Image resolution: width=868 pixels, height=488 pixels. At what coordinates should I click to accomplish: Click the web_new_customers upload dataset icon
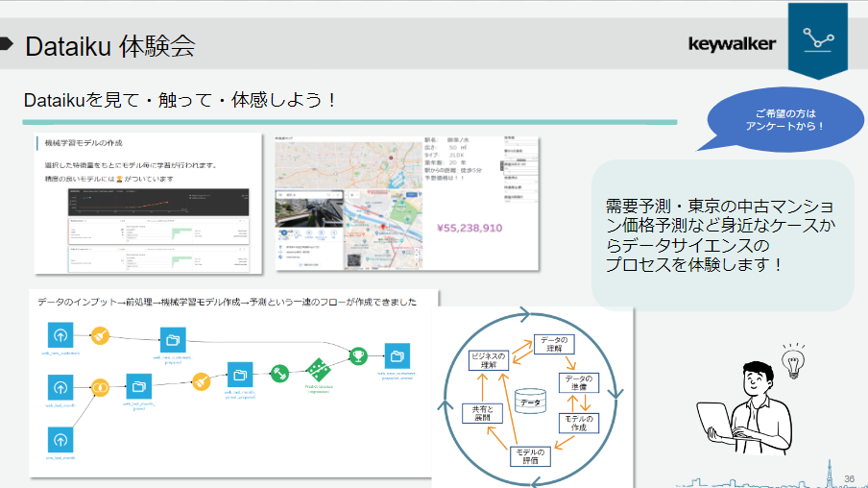pos(60,335)
